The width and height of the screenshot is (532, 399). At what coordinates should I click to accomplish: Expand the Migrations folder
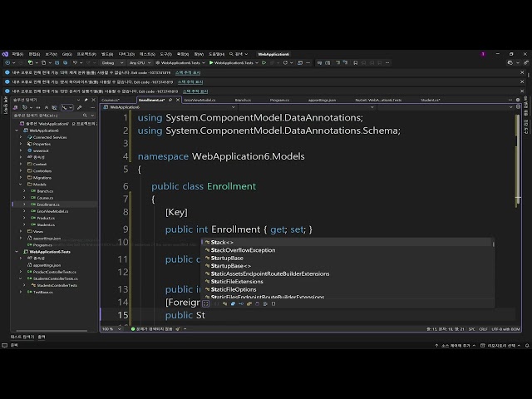[21, 177]
